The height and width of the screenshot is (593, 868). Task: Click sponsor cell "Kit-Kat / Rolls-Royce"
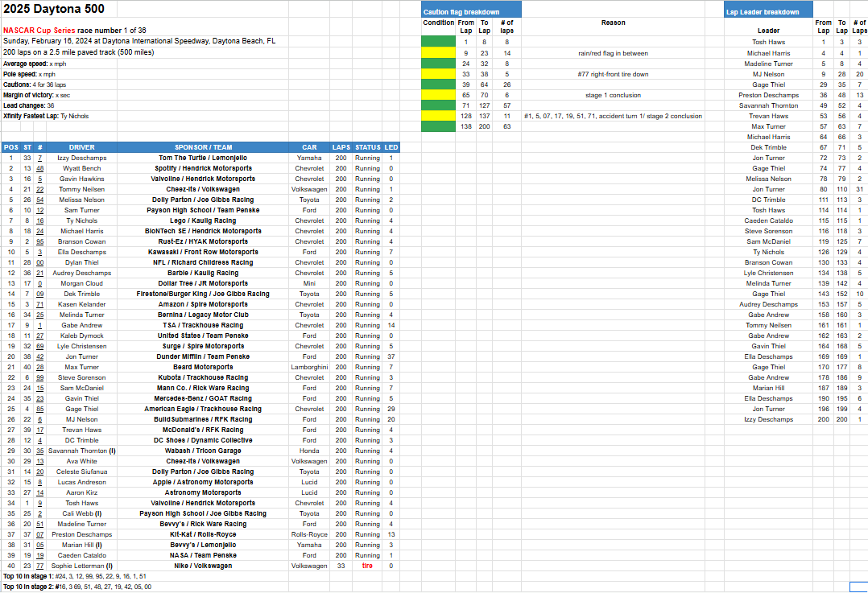tap(203, 534)
